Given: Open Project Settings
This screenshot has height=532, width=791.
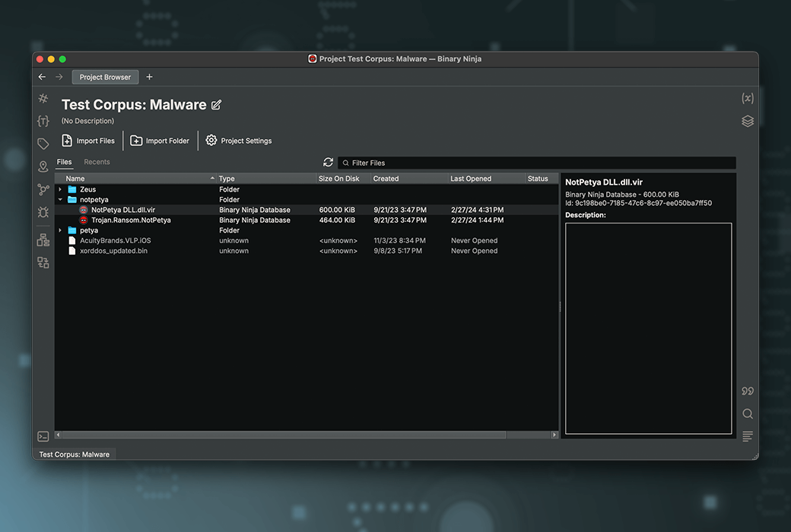Looking at the screenshot, I should tap(239, 141).
